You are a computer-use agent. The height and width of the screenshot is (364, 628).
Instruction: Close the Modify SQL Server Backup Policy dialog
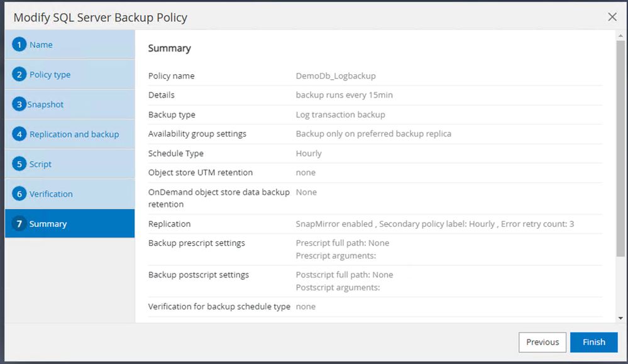point(612,17)
